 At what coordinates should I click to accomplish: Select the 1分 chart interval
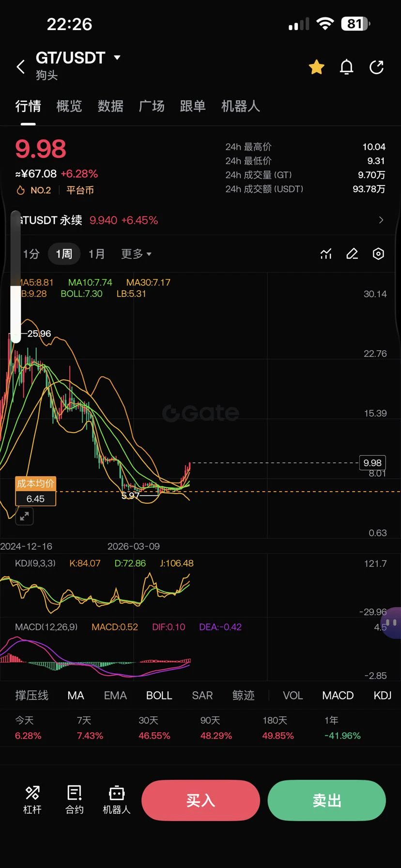(31, 254)
